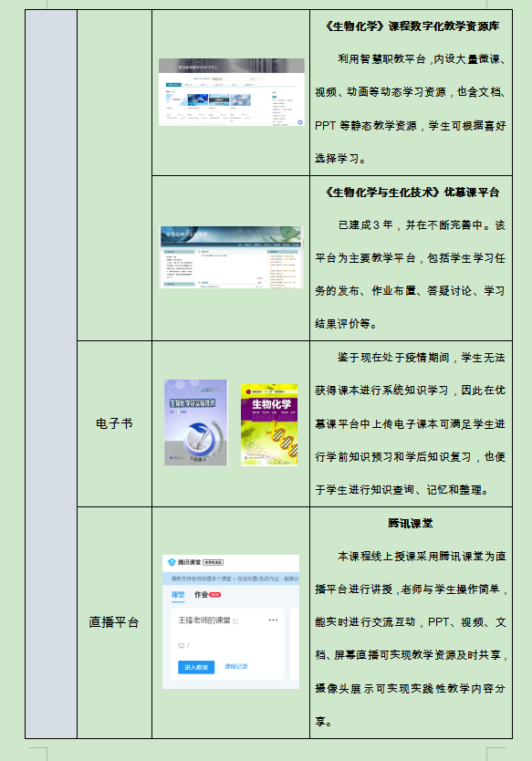Click the bold 腾讯课堂 heading text
Viewport: 532px width, 761px height.
click(411, 523)
